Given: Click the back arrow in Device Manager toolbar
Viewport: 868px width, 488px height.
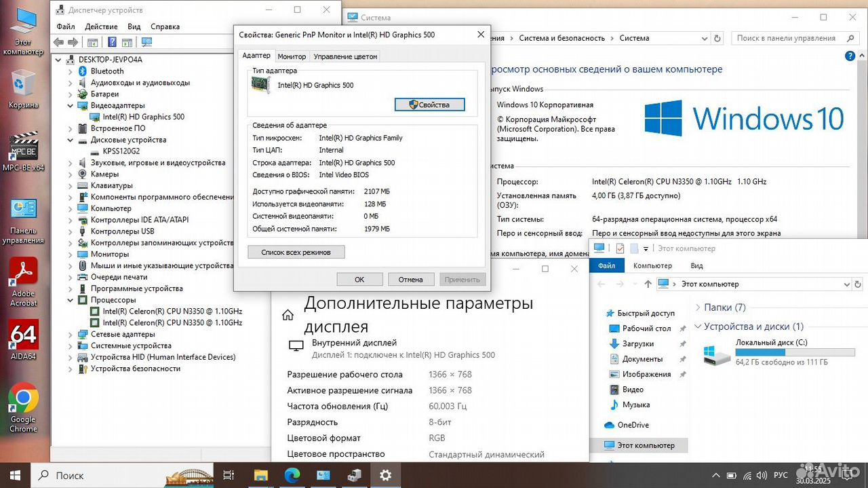Looking at the screenshot, I should [x=58, y=42].
